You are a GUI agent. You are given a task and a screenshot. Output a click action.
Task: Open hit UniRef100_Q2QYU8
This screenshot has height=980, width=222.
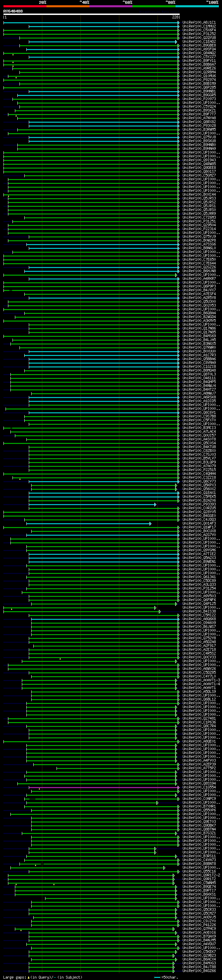coord(199,38)
